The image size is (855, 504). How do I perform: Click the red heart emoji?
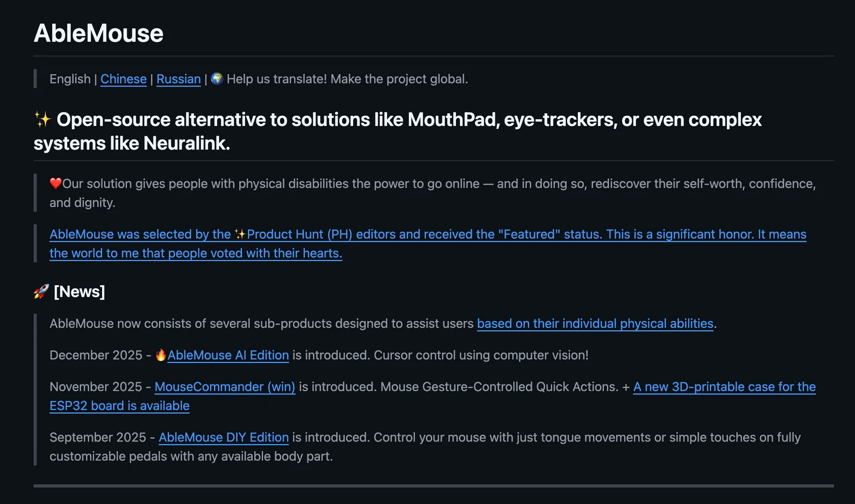coord(56,184)
